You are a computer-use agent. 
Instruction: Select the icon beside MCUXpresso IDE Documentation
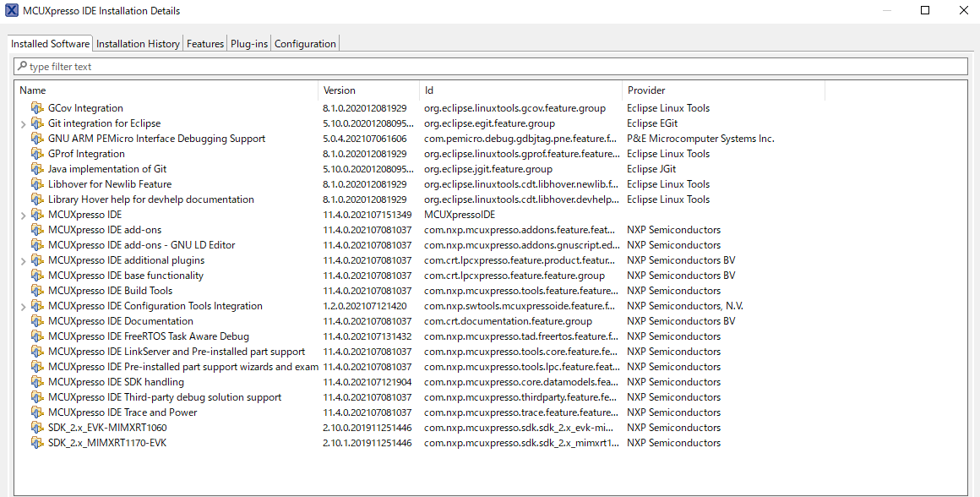click(38, 321)
